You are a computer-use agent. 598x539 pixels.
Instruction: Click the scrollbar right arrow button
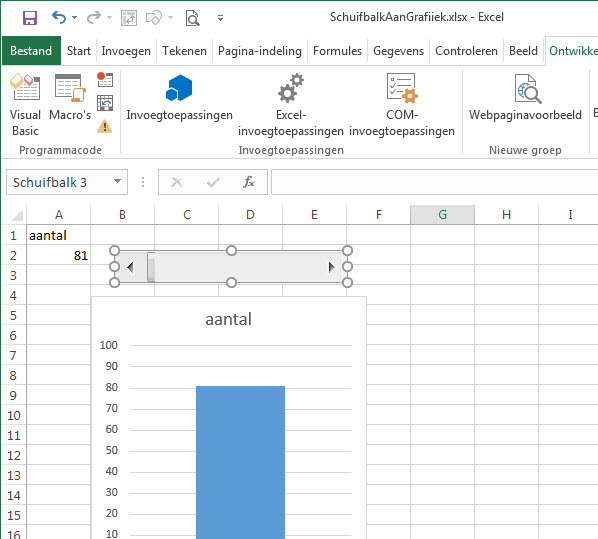coord(331,267)
